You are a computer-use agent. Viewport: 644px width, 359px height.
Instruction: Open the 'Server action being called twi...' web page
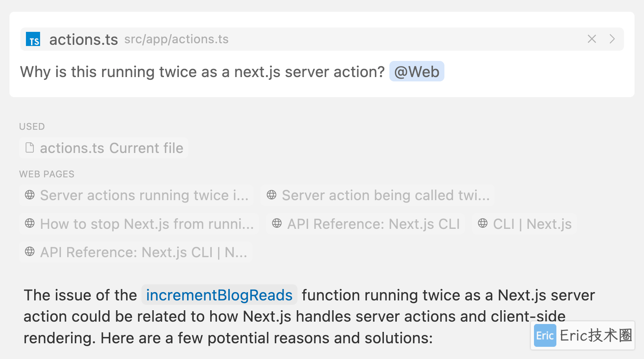378,195
